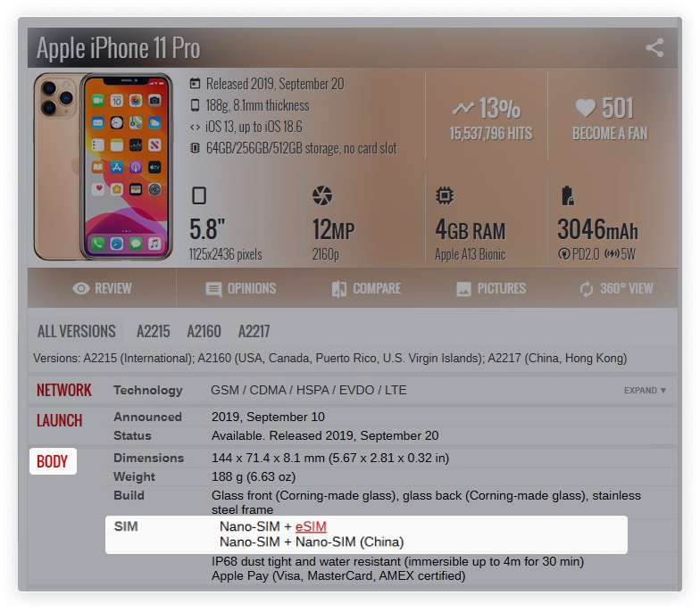Click the eye icon beside Review

click(x=80, y=289)
